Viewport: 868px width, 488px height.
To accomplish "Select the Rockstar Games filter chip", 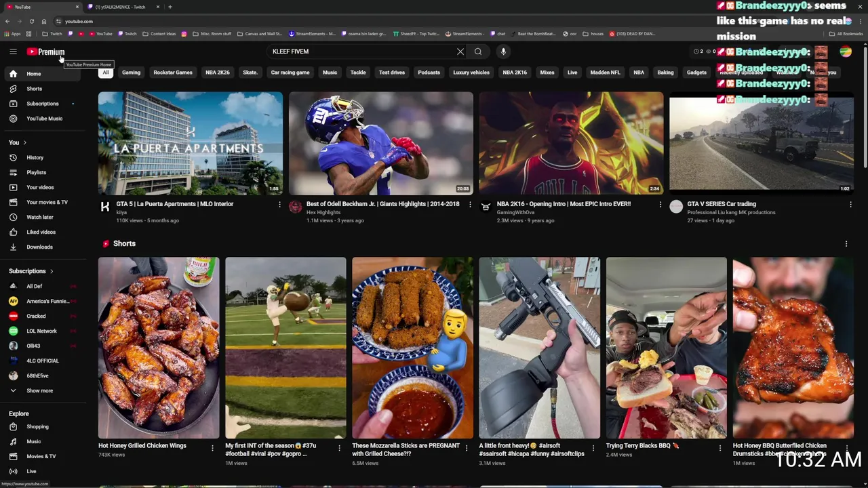I will point(173,73).
